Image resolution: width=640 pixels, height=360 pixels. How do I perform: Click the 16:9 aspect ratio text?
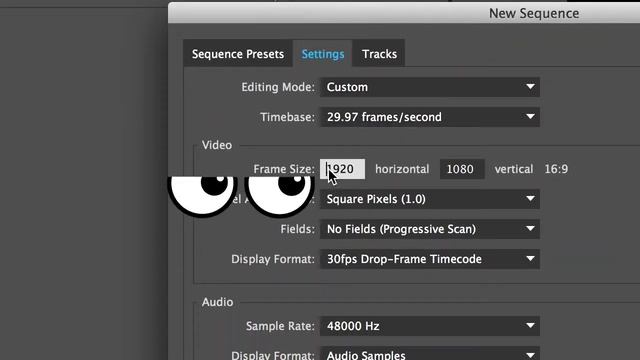coord(556,169)
